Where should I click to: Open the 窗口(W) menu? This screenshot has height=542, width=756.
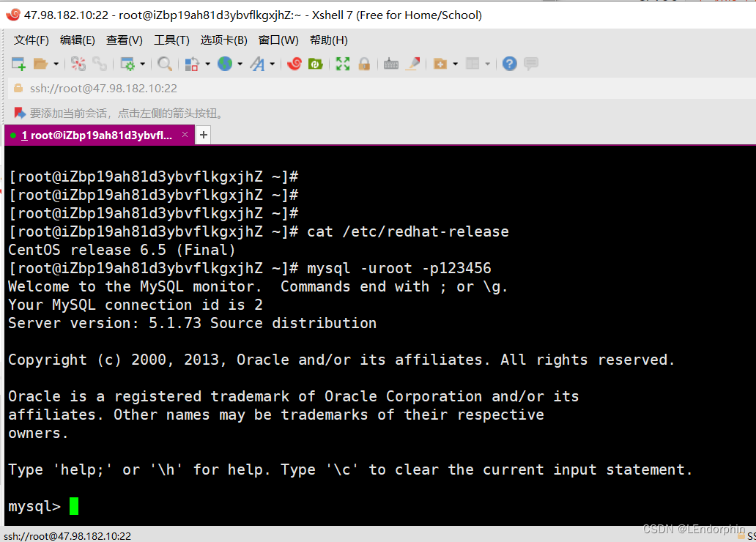278,40
